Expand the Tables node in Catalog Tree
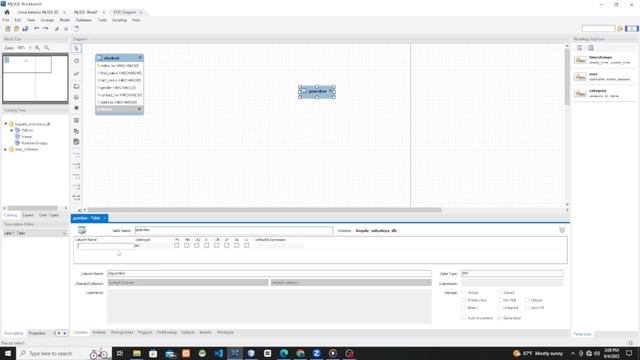The height and width of the screenshot is (360, 640). pyautogui.click(x=12, y=130)
